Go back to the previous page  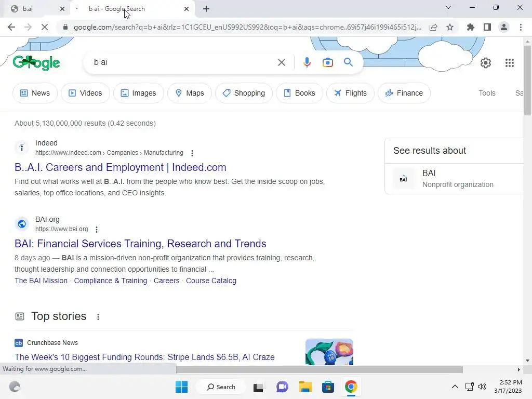coord(11,27)
